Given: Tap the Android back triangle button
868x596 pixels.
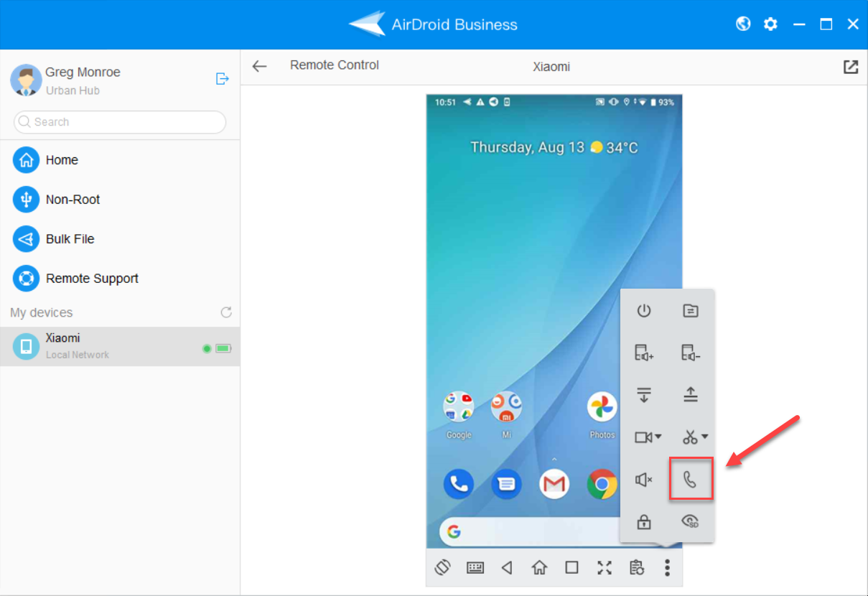Looking at the screenshot, I should [507, 568].
